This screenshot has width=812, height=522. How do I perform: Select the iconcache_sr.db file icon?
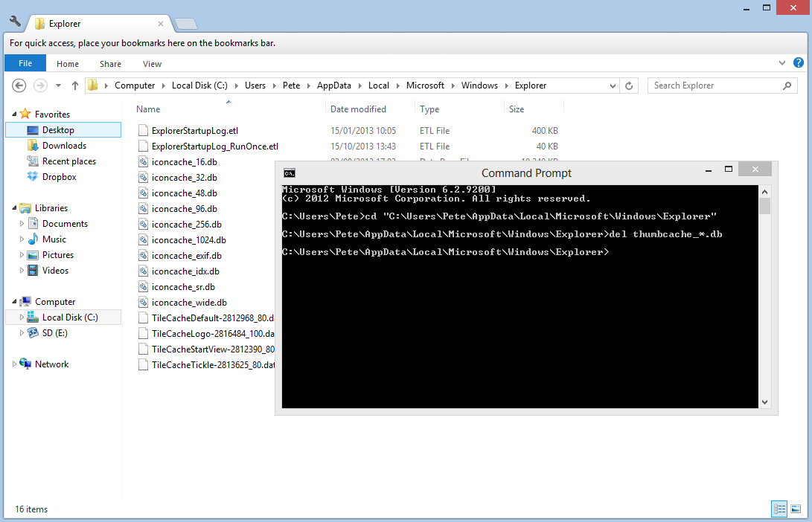tap(144, 286)
